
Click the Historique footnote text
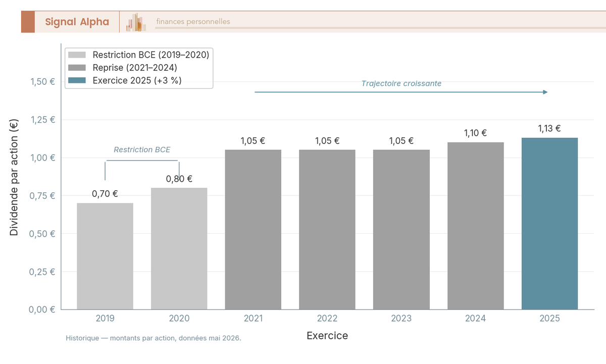154,338
